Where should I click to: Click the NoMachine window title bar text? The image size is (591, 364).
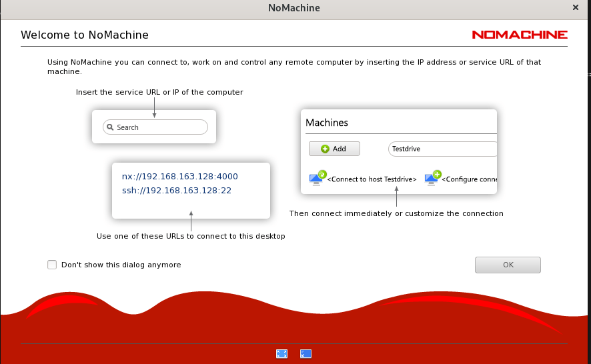point(294,8)
